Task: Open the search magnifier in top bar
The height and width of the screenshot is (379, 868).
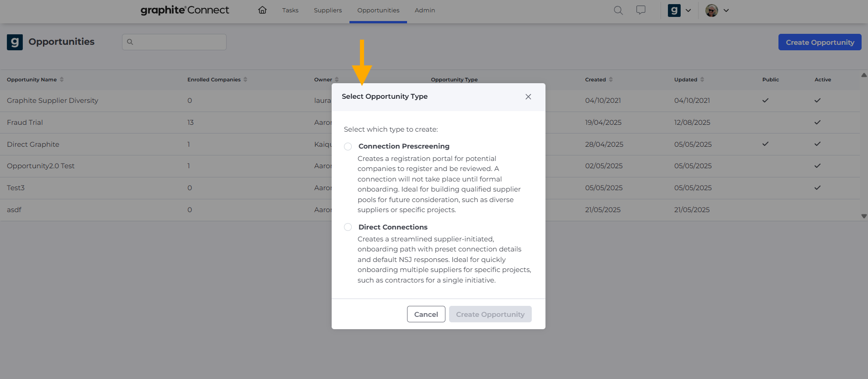Action: pyautogui.click(x=618, y=10)
